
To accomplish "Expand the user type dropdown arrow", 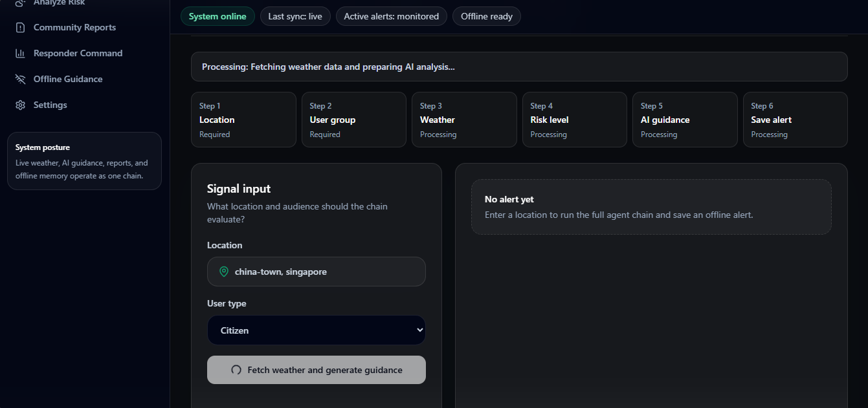I will [419, 330].
